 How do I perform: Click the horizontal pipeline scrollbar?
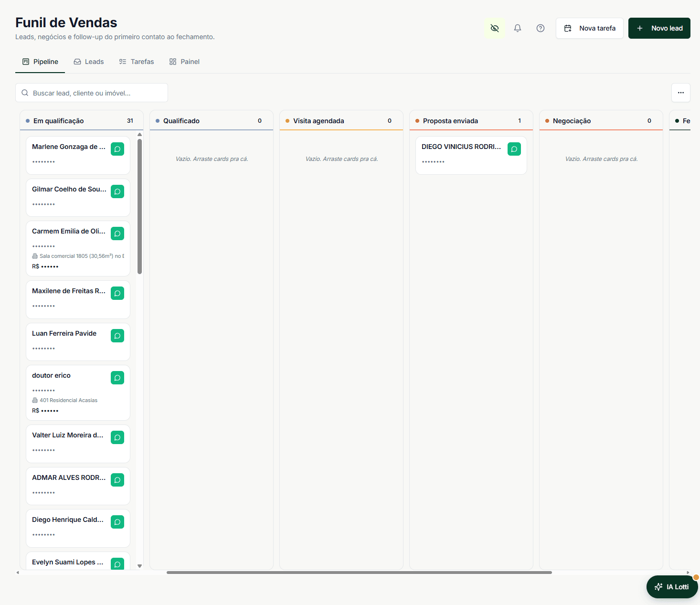point(359,572)
